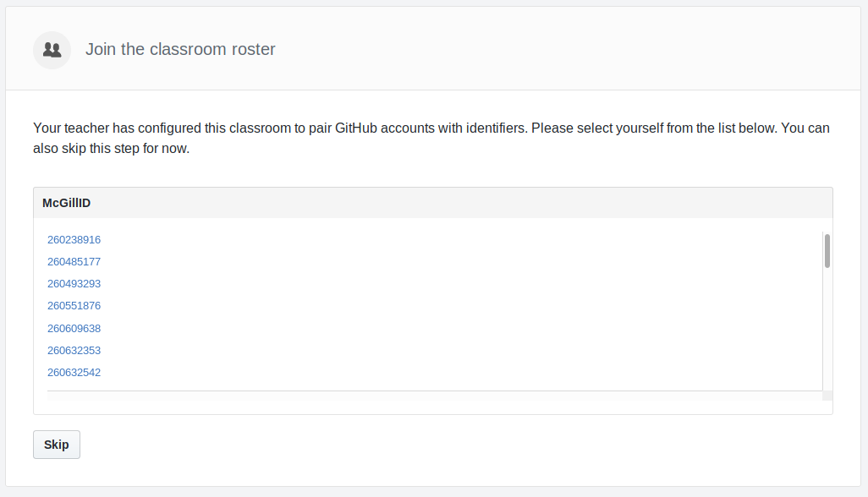Click the gray McGillID header bar's empty area

coord(459,203)
